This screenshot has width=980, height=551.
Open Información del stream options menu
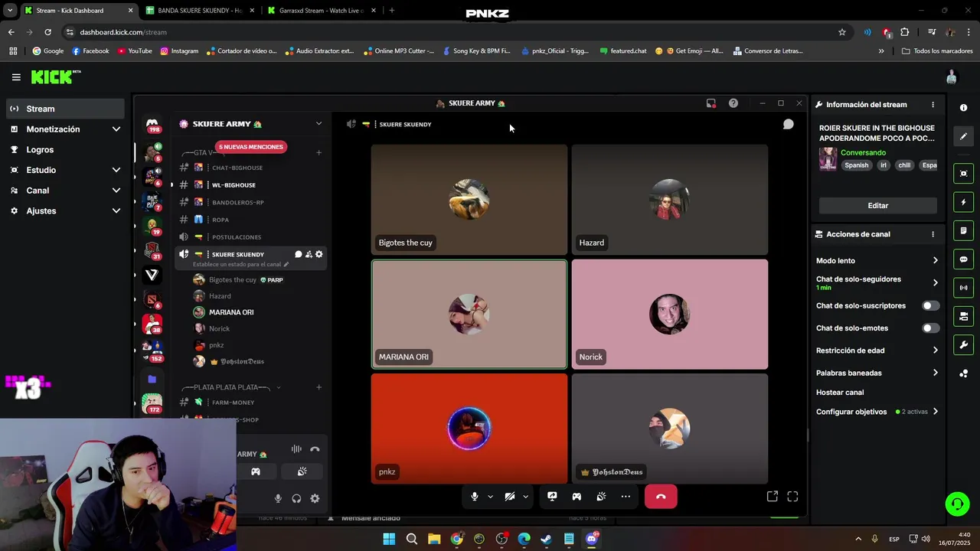(933, 105)
